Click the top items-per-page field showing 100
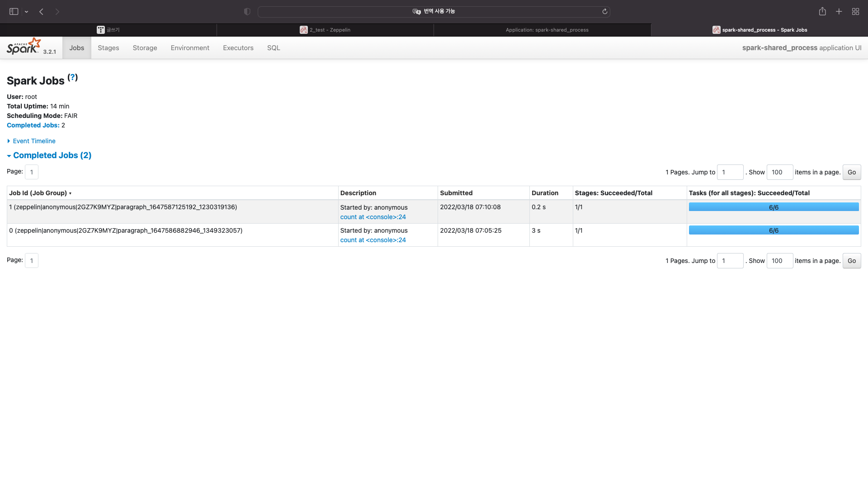The image size is (868, 488). 779,172
